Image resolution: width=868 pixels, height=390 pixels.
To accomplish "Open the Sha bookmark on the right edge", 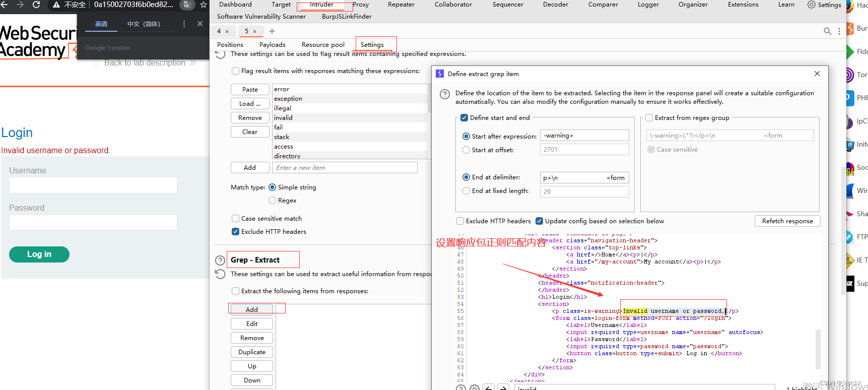I will click(857, 214).
